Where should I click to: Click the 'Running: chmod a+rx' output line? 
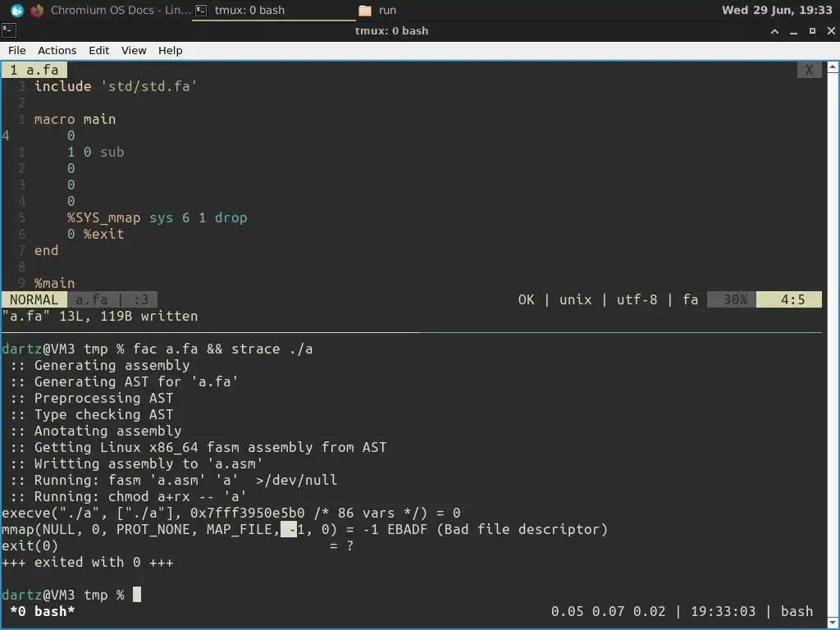click(x=128, y=496)
